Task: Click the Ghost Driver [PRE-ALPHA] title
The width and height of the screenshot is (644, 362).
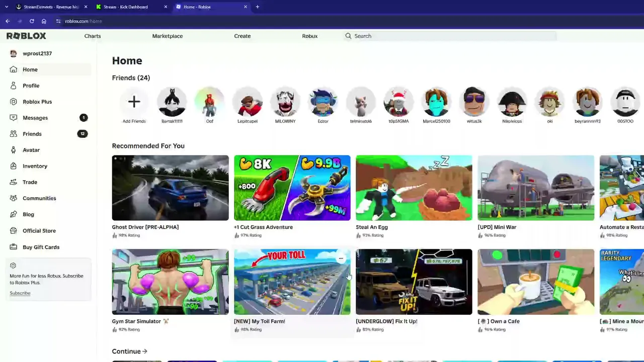Action: coord(145,227)
